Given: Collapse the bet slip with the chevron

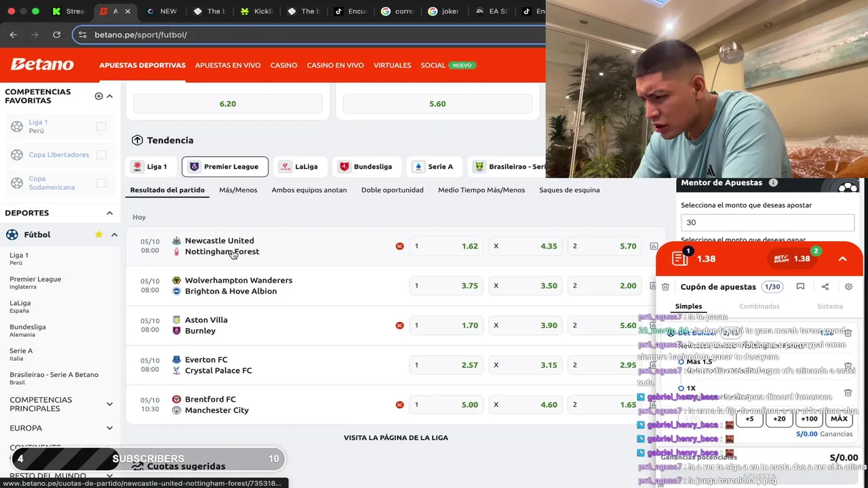Looking at the screenshot, I should [843, 258].
